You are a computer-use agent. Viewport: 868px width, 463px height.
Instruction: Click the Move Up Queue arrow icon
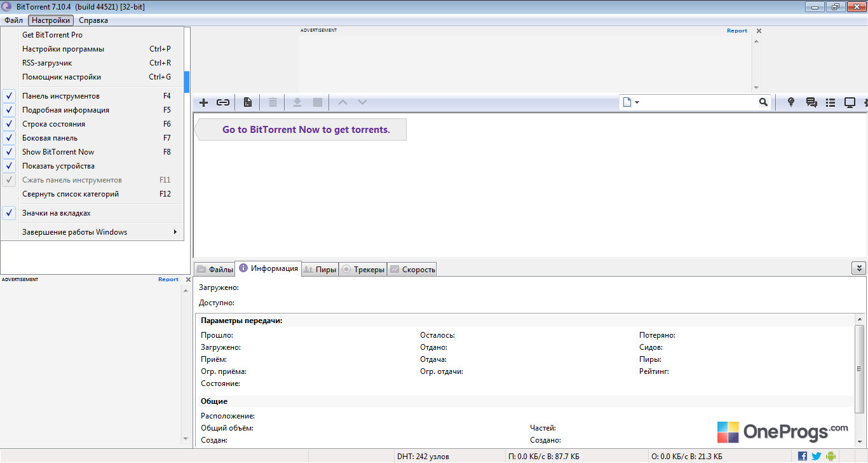tap(342, 102)
